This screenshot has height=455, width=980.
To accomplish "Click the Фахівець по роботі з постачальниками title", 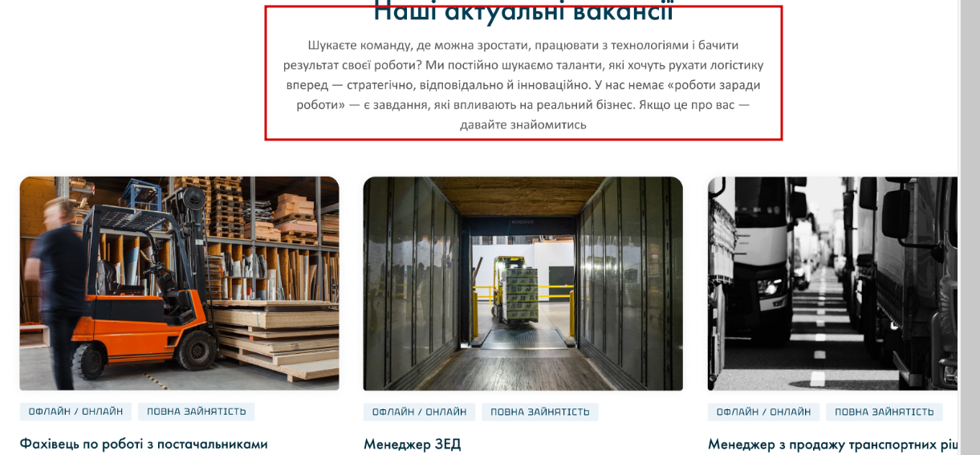I will 144,444.
